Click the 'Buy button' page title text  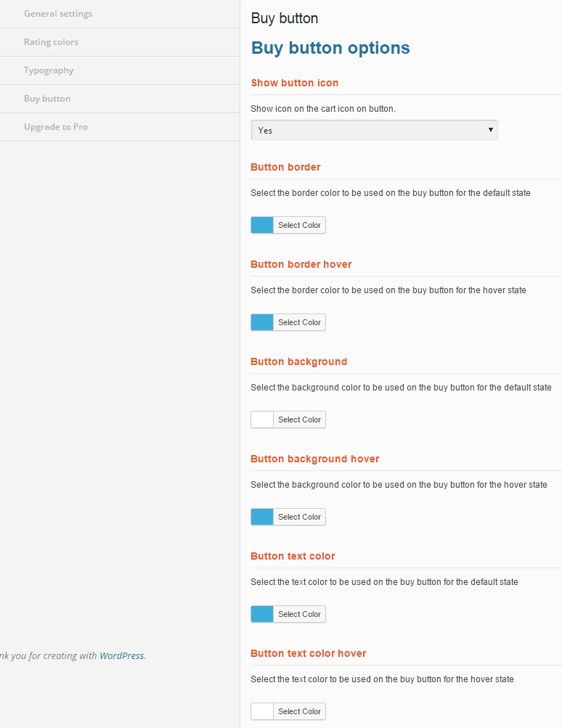coord(284,19)
